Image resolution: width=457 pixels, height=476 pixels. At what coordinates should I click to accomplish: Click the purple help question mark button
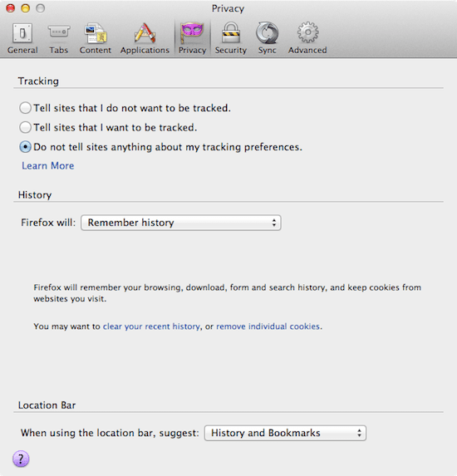pos(21,459)
